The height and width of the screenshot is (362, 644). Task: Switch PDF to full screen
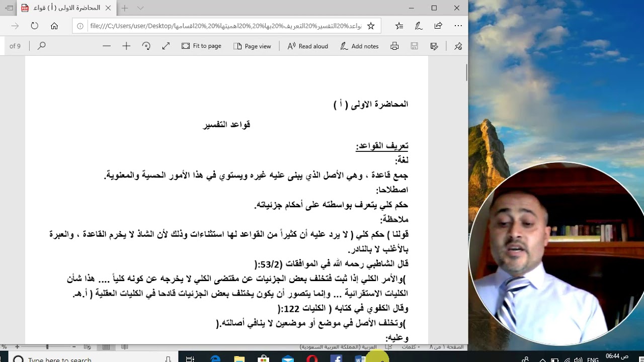[166, 46]
